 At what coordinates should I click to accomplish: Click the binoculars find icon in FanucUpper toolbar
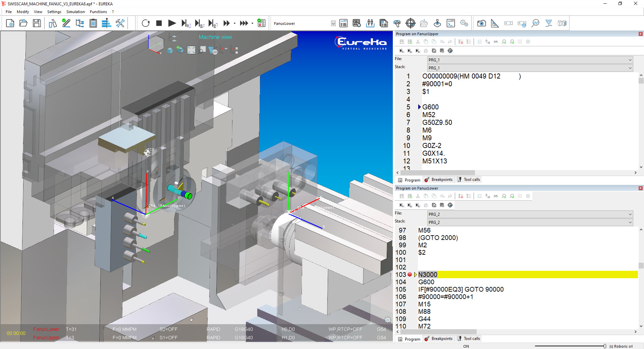tap(495, 42)
